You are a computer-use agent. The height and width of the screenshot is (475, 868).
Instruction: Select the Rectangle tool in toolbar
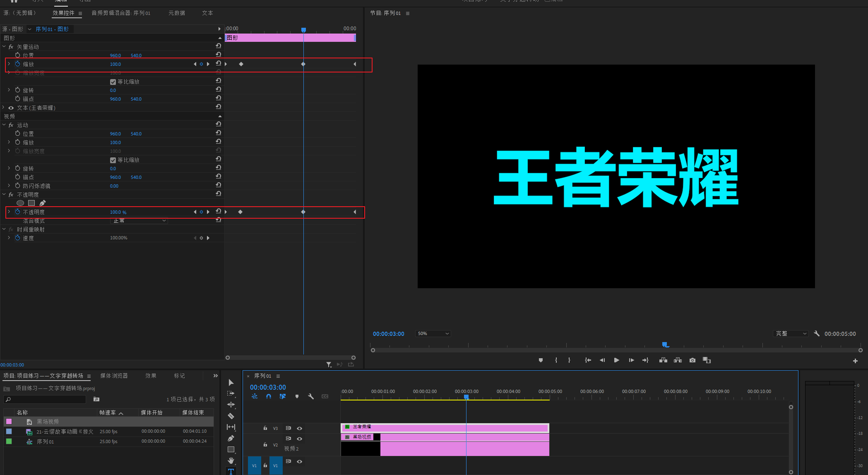[231, 449]
